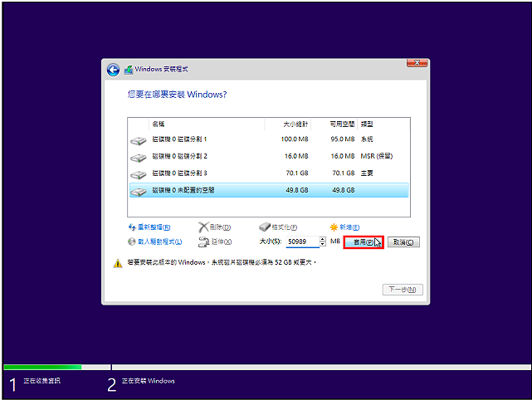Viewport: 532px width, 400px height.
Task: Click the heading 您要在哪裏安裝 Windows?
Action: (177, 95)
